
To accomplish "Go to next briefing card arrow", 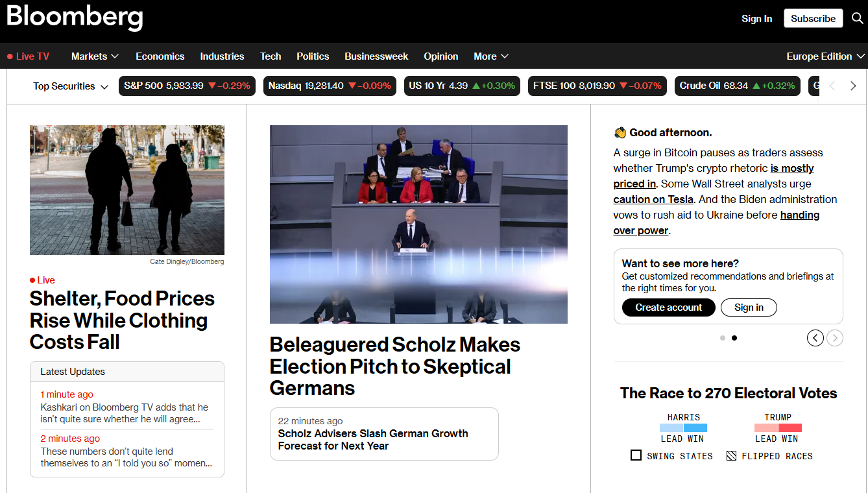I will (x=835, y=338).
